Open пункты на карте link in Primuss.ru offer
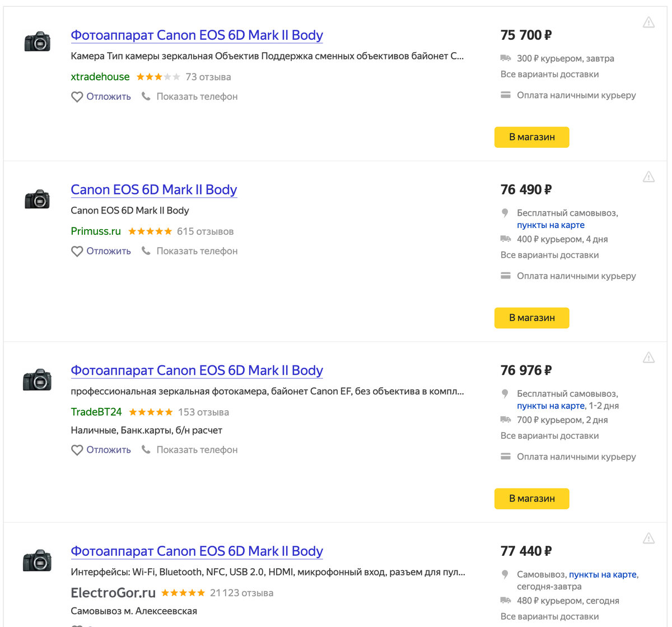This screenshot has height=627, width=672. (x=550, y=225)
